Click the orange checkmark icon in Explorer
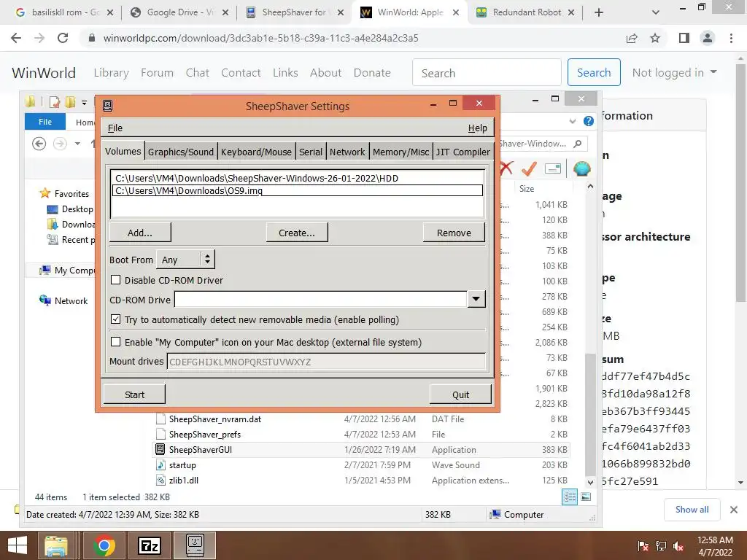This screenshot has width=747, height=560. [x=530, y=168]
